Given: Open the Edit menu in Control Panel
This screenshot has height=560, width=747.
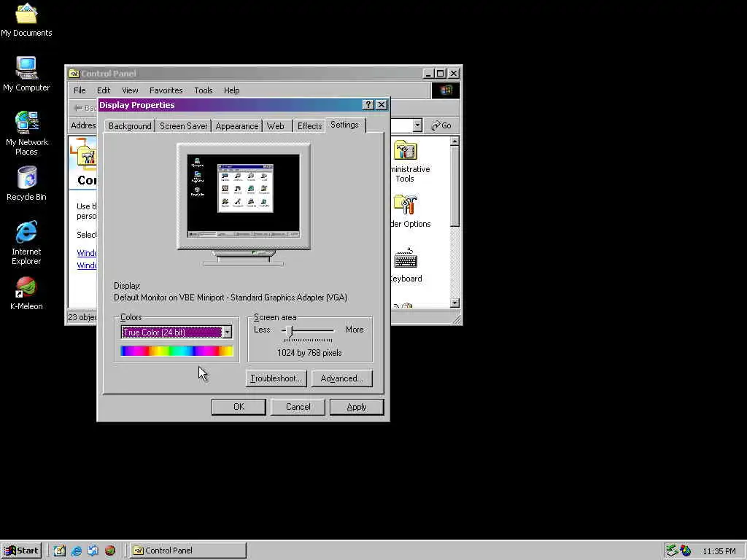Looking at the screenshot, I should click(104, 90).
